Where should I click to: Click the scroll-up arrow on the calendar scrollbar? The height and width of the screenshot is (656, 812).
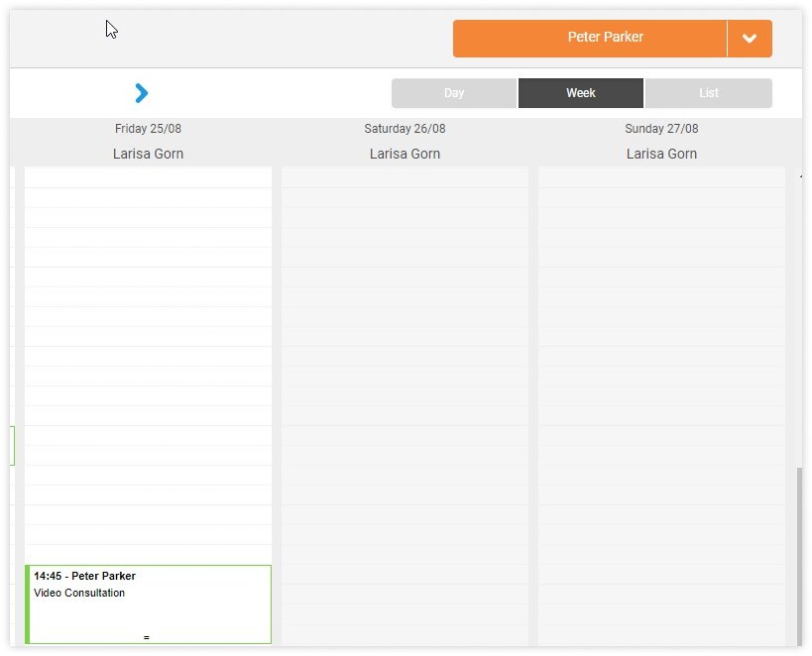point(800,175)
